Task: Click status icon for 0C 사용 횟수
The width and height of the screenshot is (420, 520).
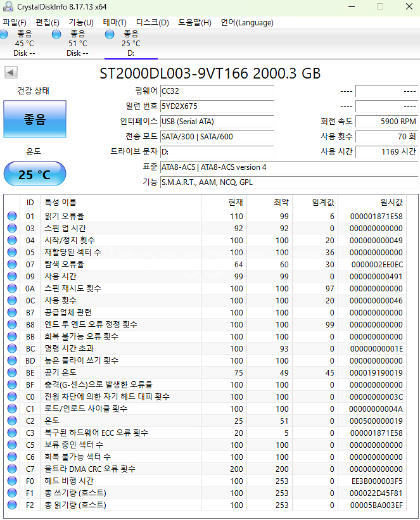Action: pos(12,300)
